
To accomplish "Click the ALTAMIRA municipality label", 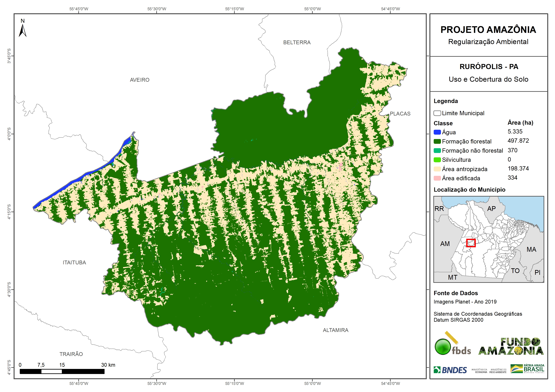I will [x=335, y=330].
